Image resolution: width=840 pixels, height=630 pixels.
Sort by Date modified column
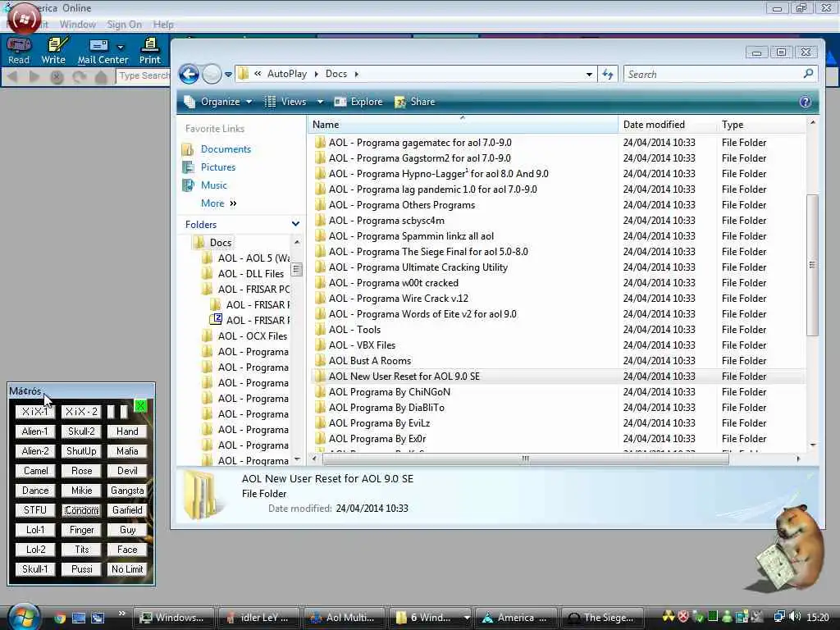pos(667,125)
